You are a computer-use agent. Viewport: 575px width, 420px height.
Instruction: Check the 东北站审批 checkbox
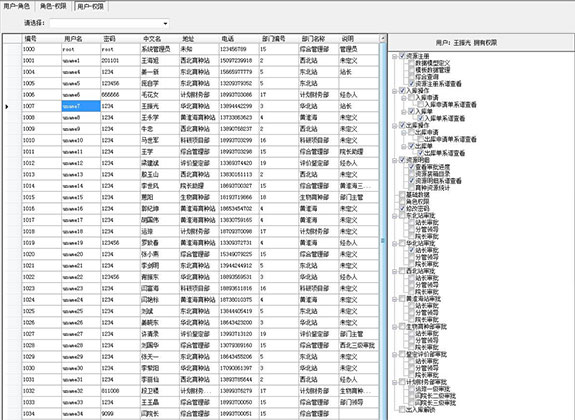[x=402, y=215]
